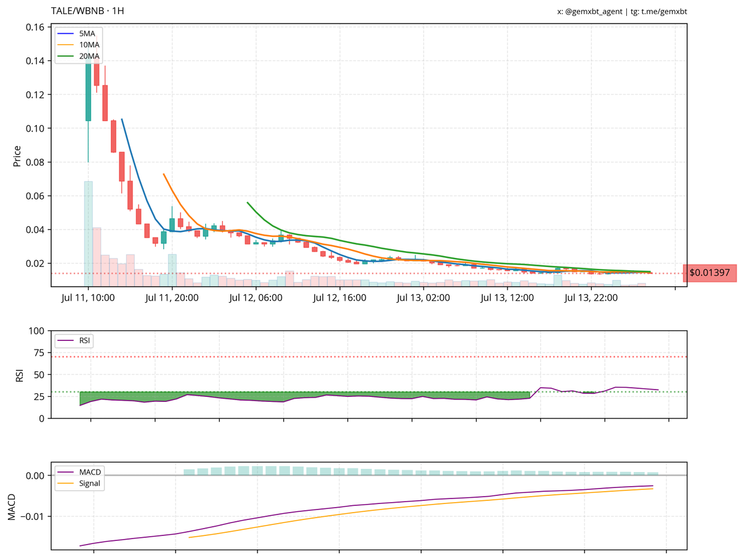This screenshot has width=739, height=560.
Task: Click the Jul 11, 10:00 time label
Action: 89,298
